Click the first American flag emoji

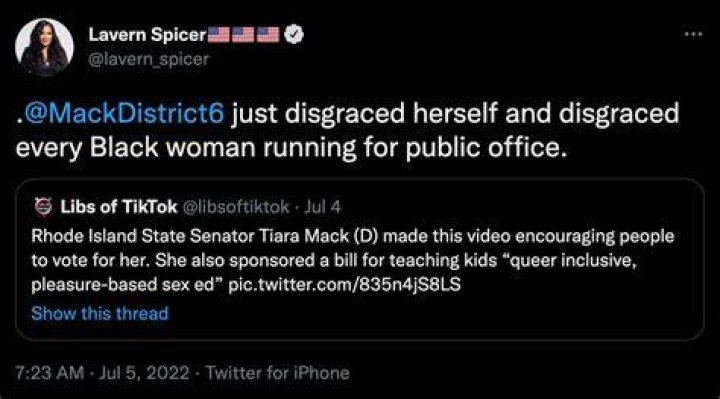point(219,34)
